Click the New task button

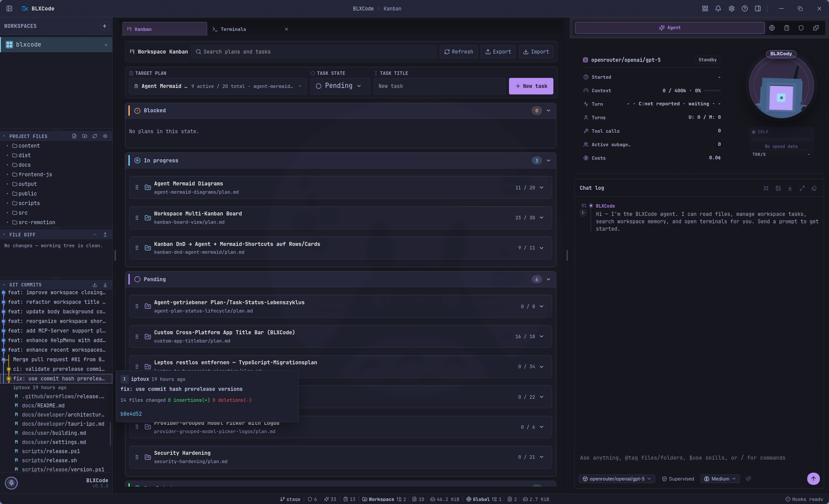coord(531,86)
